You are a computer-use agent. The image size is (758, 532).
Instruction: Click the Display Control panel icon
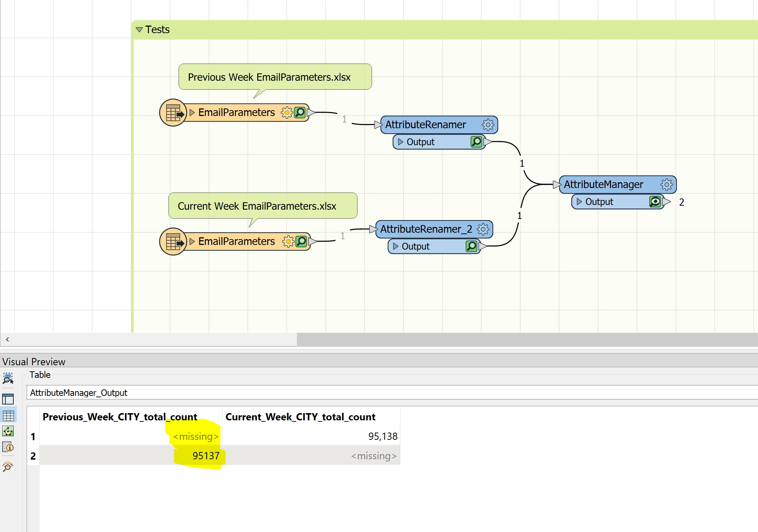(x=8, y=399)
